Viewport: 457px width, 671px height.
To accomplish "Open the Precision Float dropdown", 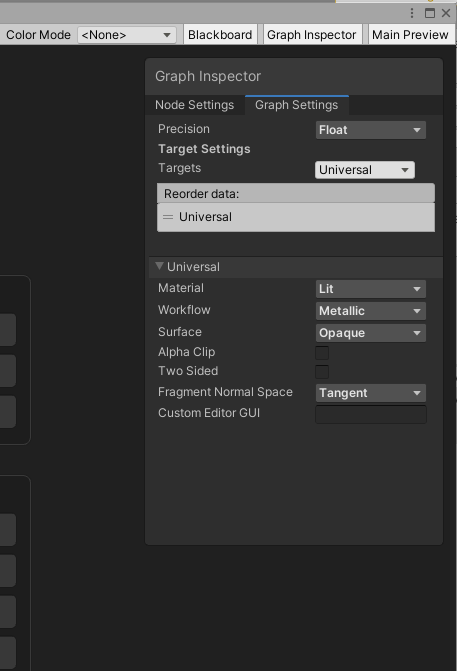I will (371, 130).
